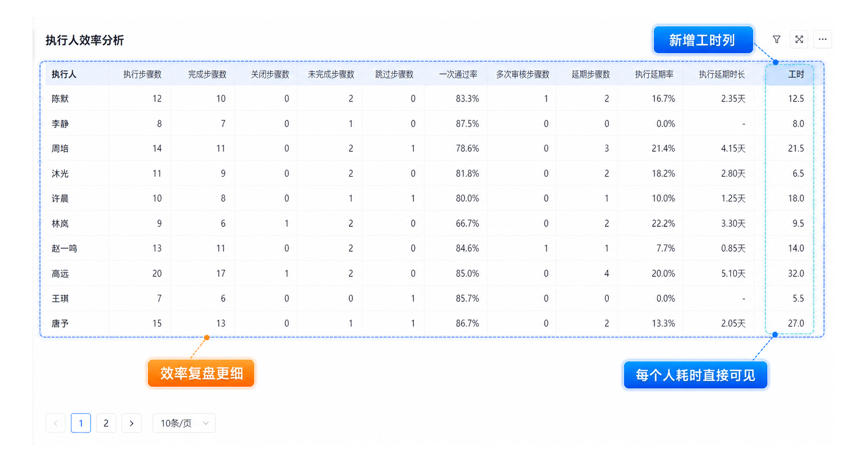Go to the previous page arrow

56,423
